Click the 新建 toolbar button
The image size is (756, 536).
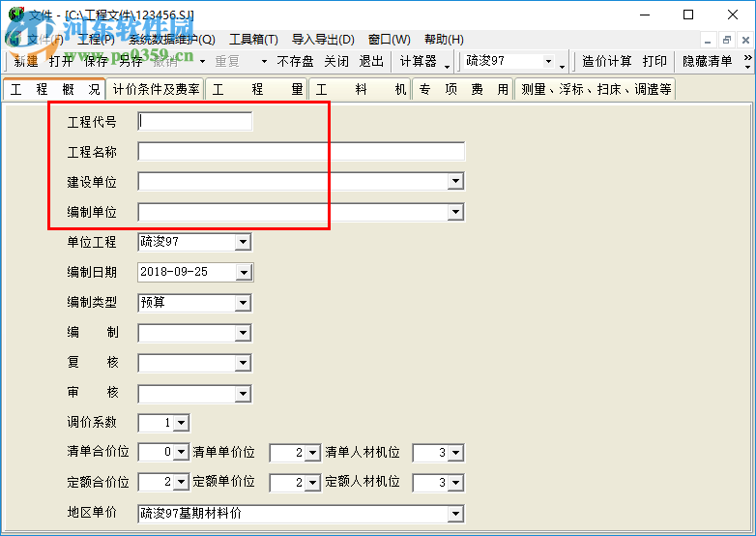pyautogui.click(x=26, y=61)
